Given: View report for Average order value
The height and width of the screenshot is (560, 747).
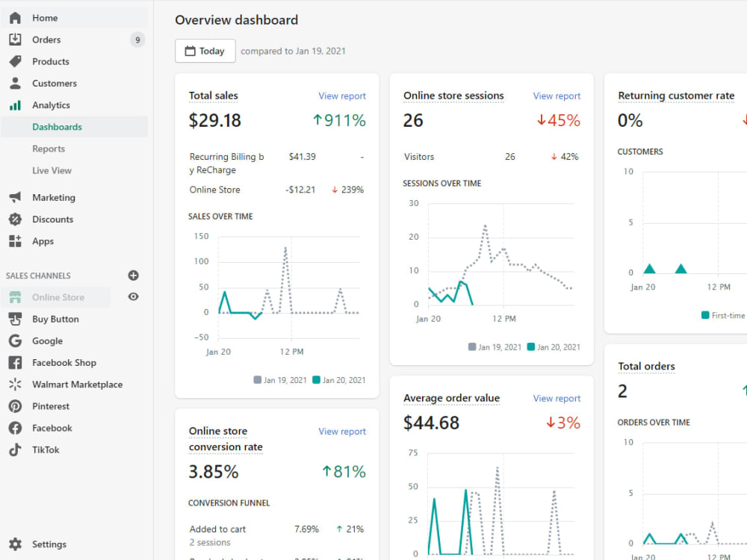Looking at the screenshot, I should pyautogui.click(x=557, y=398).
